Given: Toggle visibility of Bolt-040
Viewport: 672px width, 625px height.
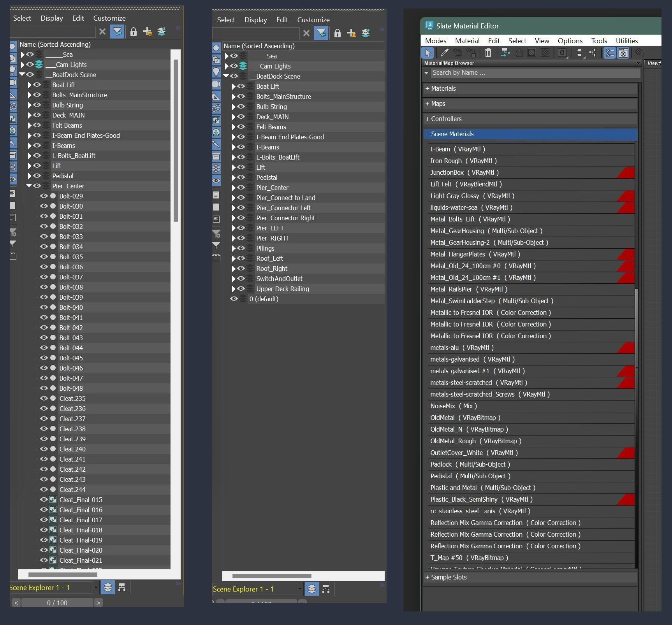Looking at the screenshot, I should (44, 307).
